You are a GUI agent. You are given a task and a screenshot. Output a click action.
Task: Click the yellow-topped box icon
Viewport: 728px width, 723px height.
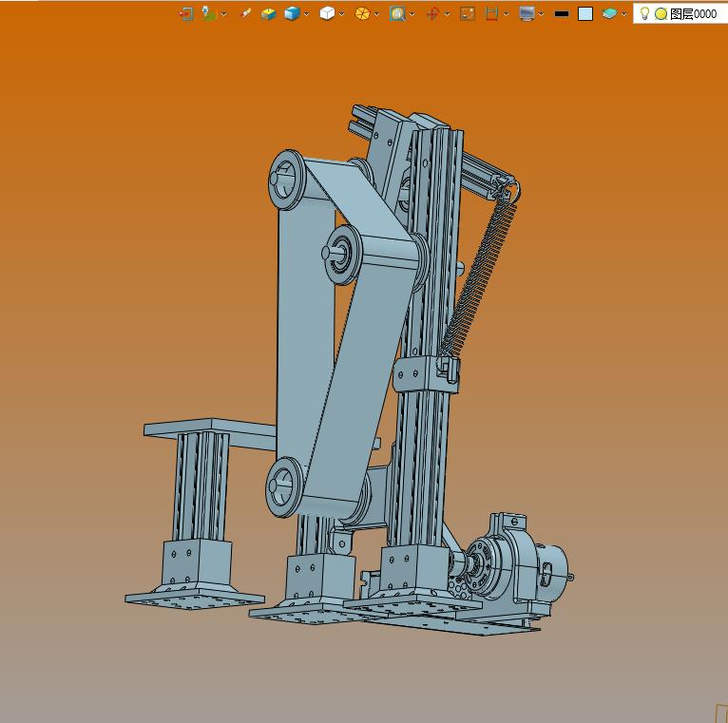pos(269,13)
